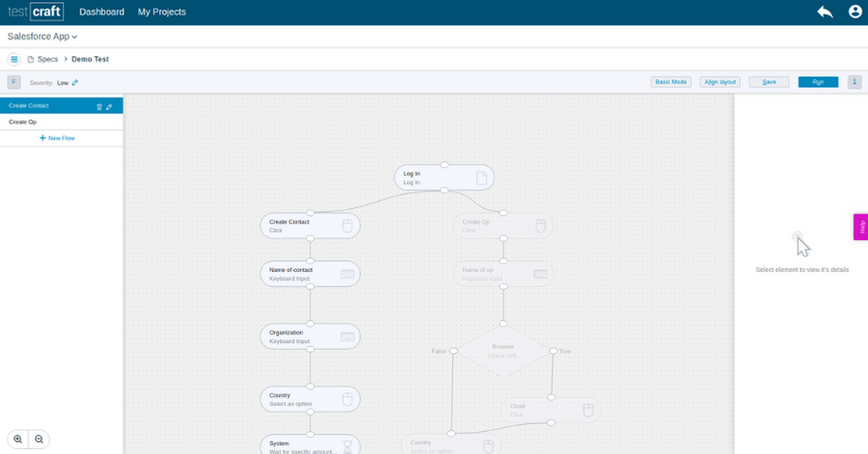Click the page icon on Log In node
The image size is (868, 454).
pyautogui.click(x=481, y=177)
